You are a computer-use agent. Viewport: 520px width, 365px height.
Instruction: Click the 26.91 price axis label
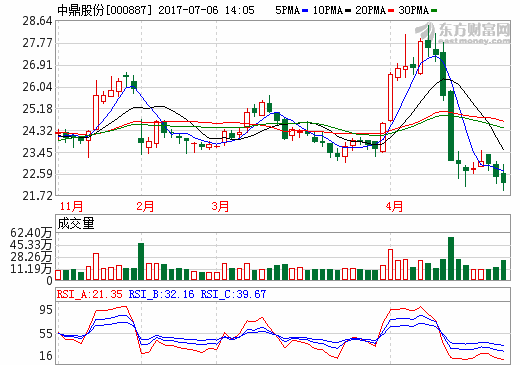(37, 65)
